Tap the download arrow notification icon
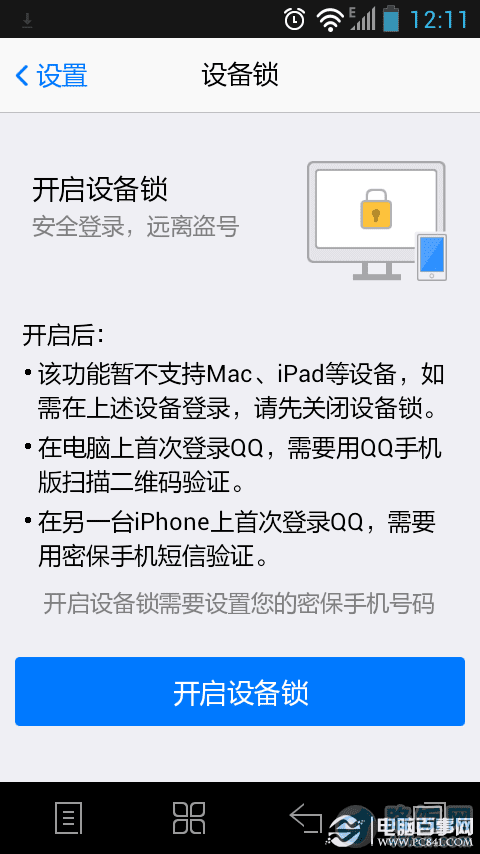 (x=27, y=21)
